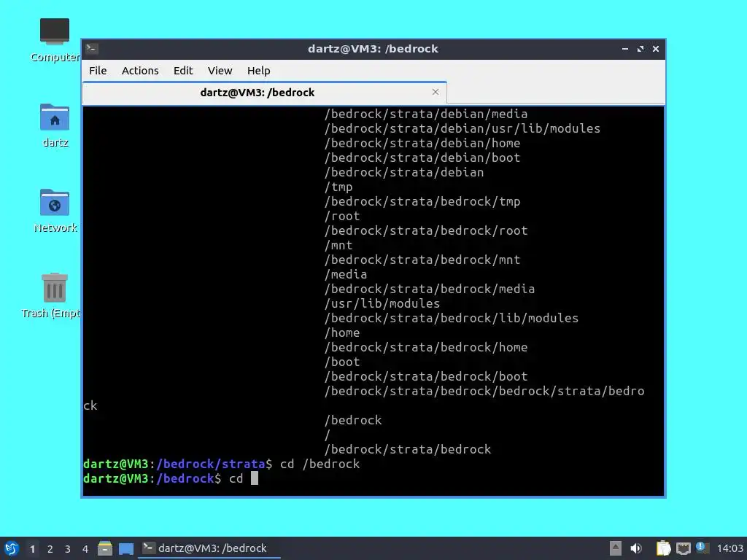This screenshot has height=560, width=747.
Task: Open the Computer desktop icon
Action: tap(54, 41)
